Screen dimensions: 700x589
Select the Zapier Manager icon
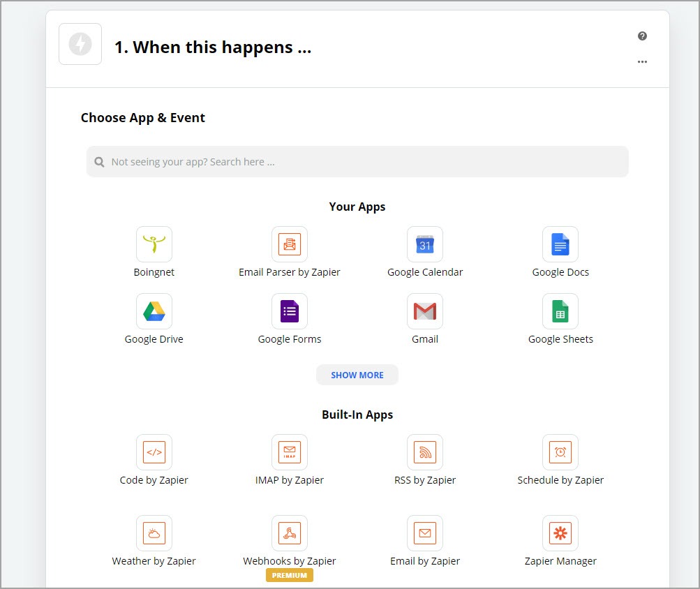point(560,533)
